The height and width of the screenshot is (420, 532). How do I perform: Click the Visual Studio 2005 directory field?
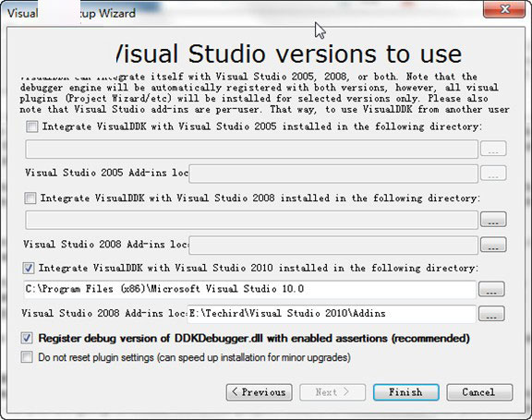click(251, 150)
